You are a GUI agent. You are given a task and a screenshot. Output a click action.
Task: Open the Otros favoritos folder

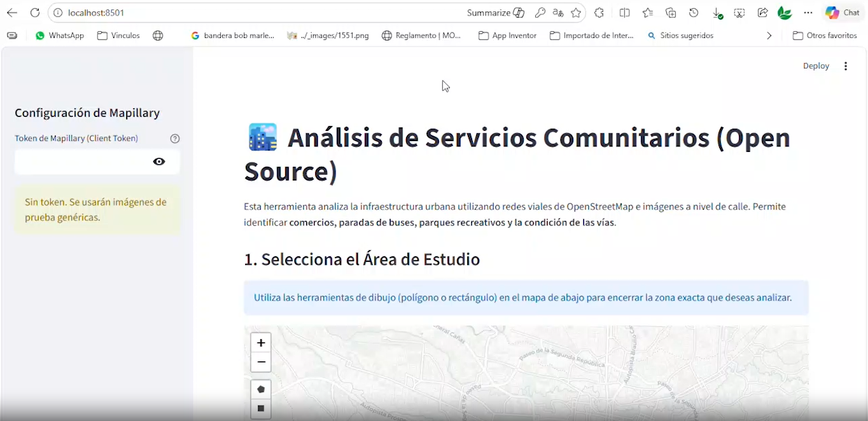click(x=825, y=36)
